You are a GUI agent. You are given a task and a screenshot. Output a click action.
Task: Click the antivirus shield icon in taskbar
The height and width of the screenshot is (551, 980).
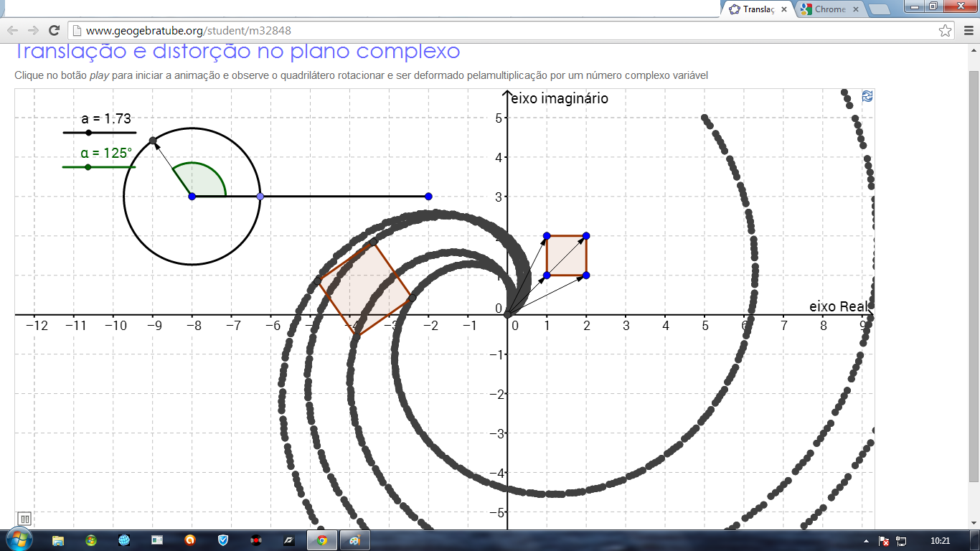pos(223,540)
